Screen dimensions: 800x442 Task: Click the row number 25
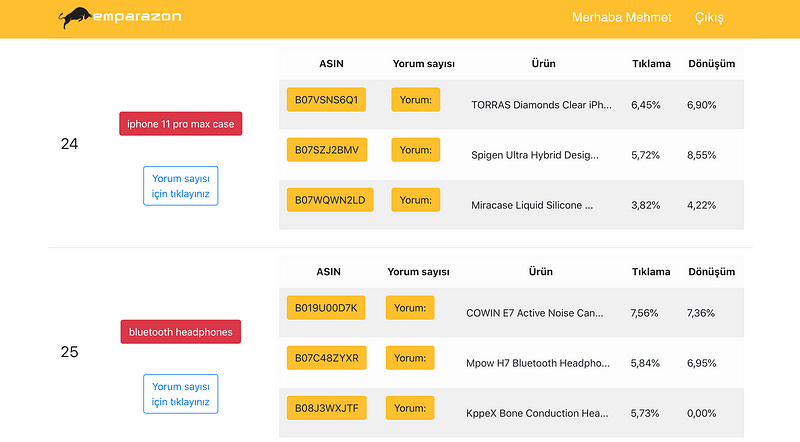coord(69,352)
